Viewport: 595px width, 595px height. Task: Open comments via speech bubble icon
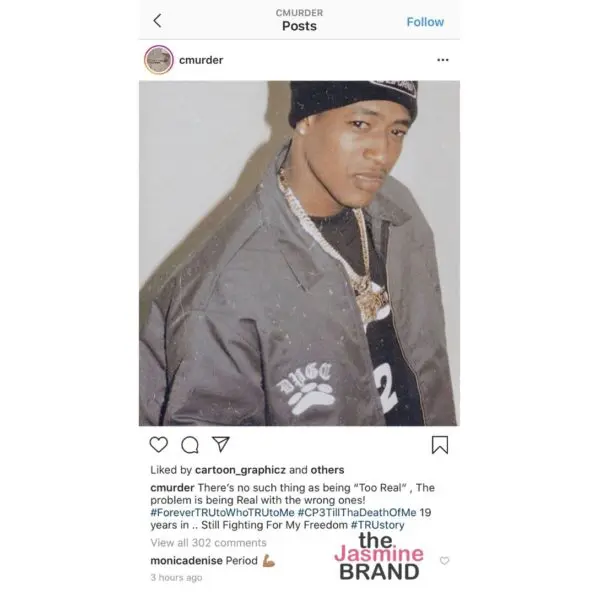coord(190,445)
